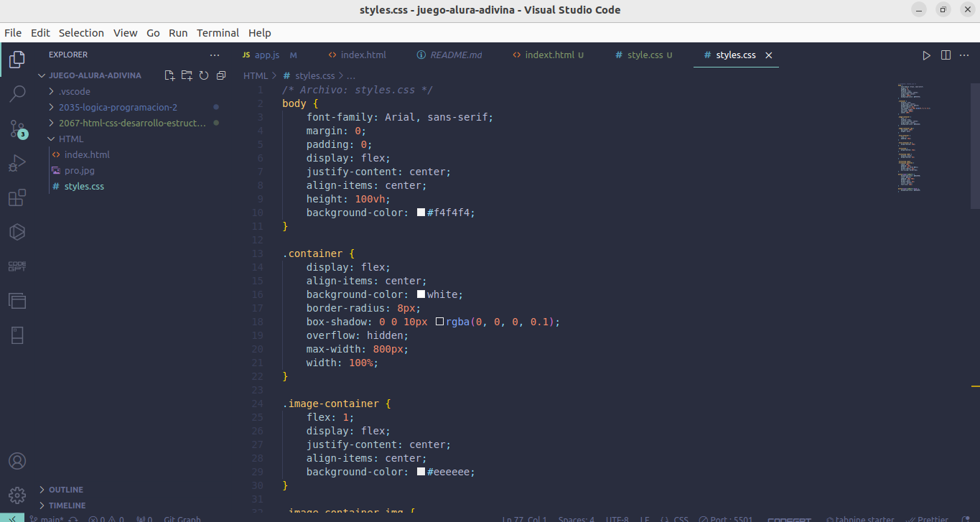The image size is (980, 522).
Task: Open the device preview icon in activity bar
Action: click(x=17, y=335)
